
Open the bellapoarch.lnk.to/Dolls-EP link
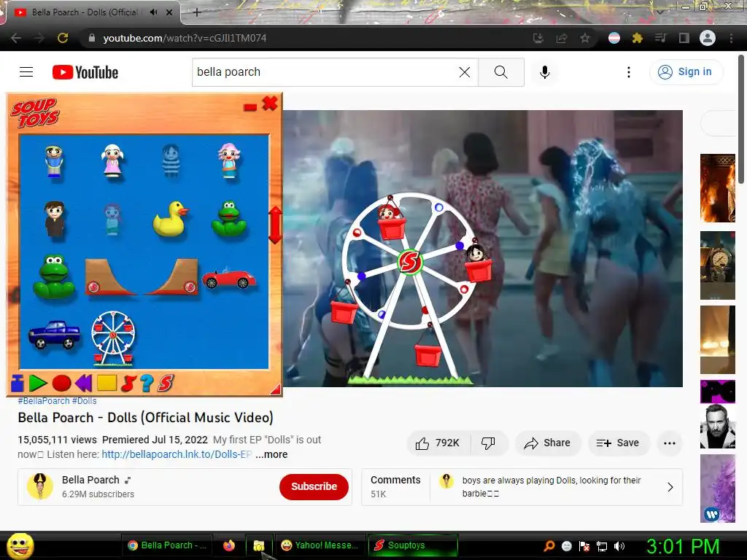177,455
